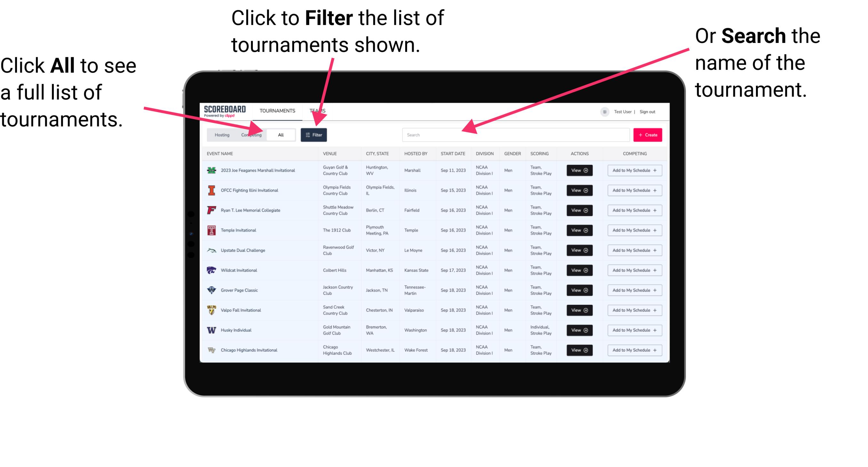Click the Kansas State Wildcats team icon
The image size is (868, 467).
211,270
